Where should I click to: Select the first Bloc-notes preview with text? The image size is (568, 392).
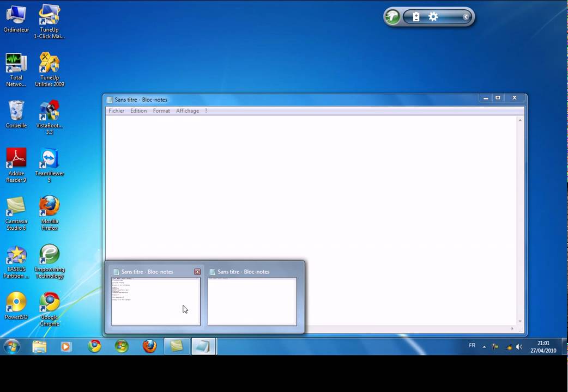click(x=156, y=301)
